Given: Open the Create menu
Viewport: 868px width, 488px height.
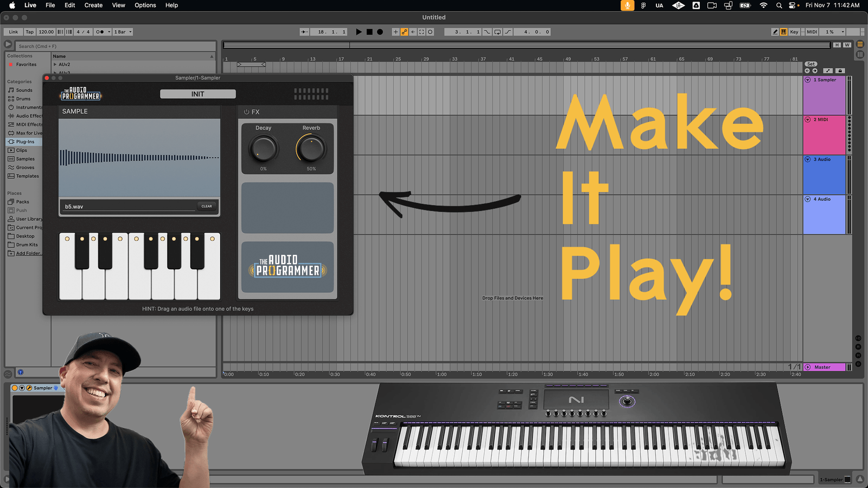Looking at the screenshot, I should [x=93, y=5].
